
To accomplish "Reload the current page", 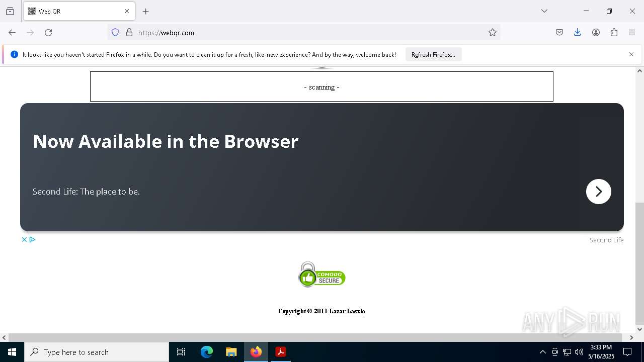I will pyautogui.click(x=48, y=33).
